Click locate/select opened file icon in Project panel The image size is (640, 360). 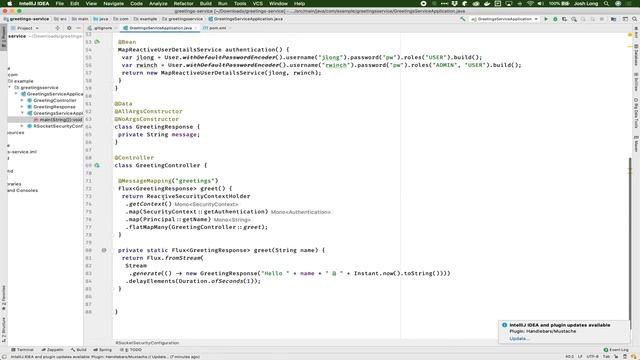[x=57, y=28]
